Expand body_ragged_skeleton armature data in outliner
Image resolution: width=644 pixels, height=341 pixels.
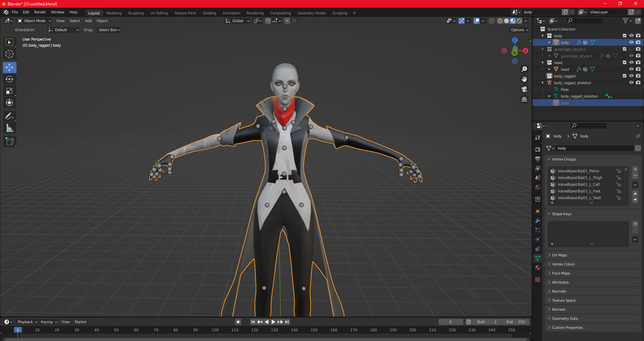tap(549, 96)
